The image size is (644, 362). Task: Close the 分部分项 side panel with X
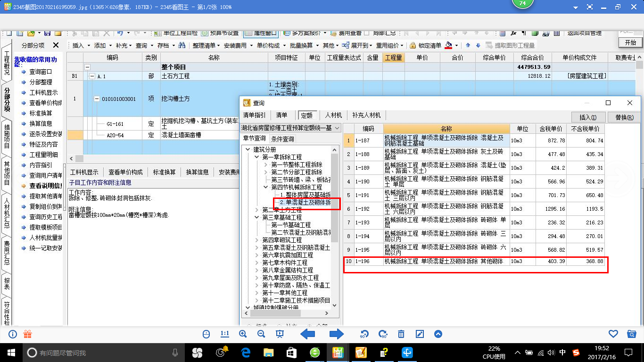[56, 45]
